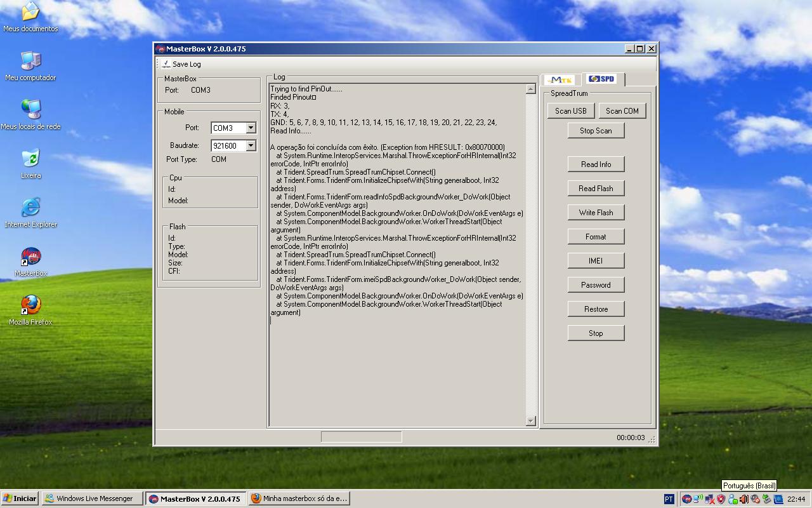Click the Port Type COM value
This screenshot has height=508, width=812.
pyautogui.click(x=219, y=159)
